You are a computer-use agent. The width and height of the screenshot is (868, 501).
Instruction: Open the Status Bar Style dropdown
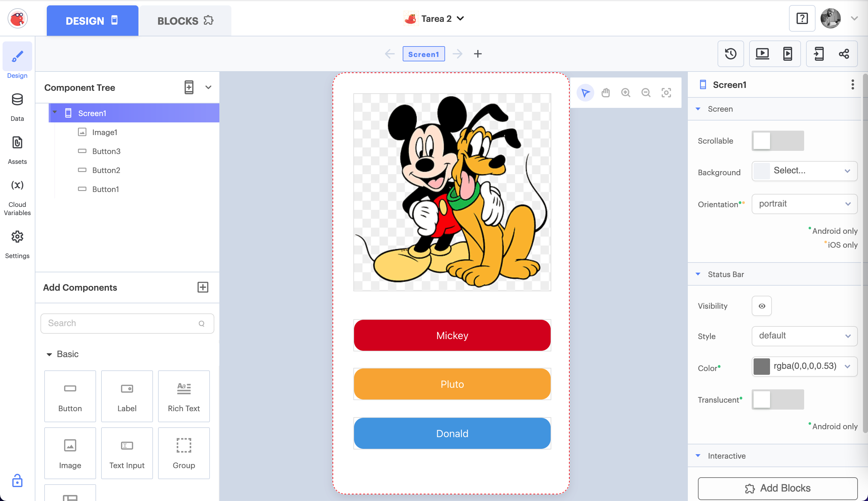(804, 336)
